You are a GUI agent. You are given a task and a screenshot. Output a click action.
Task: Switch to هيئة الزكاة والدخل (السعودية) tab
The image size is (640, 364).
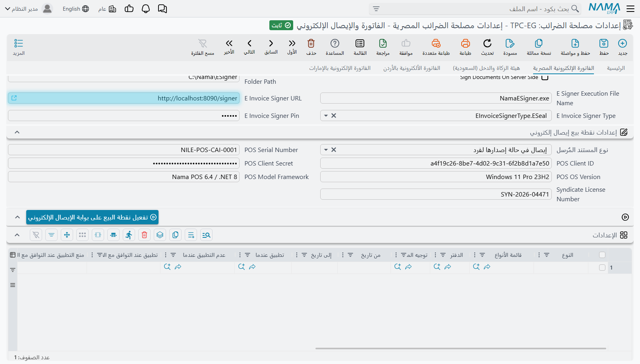486,68
